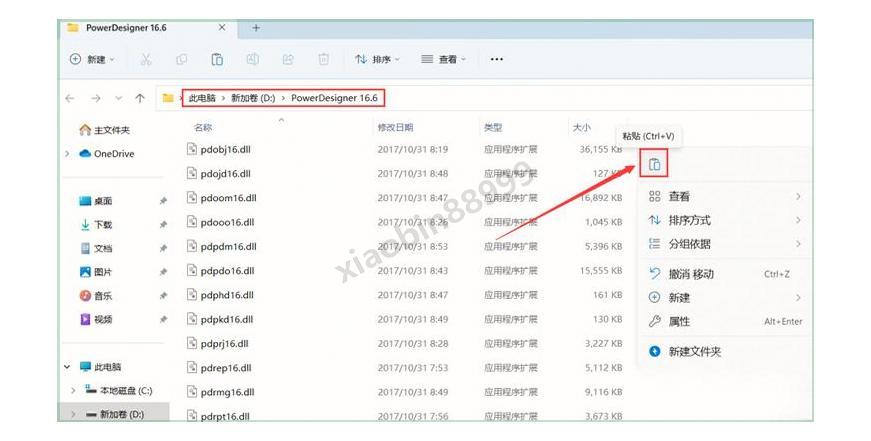
Task: Go up one folder level arrow
Action: (x=140, y=98)
